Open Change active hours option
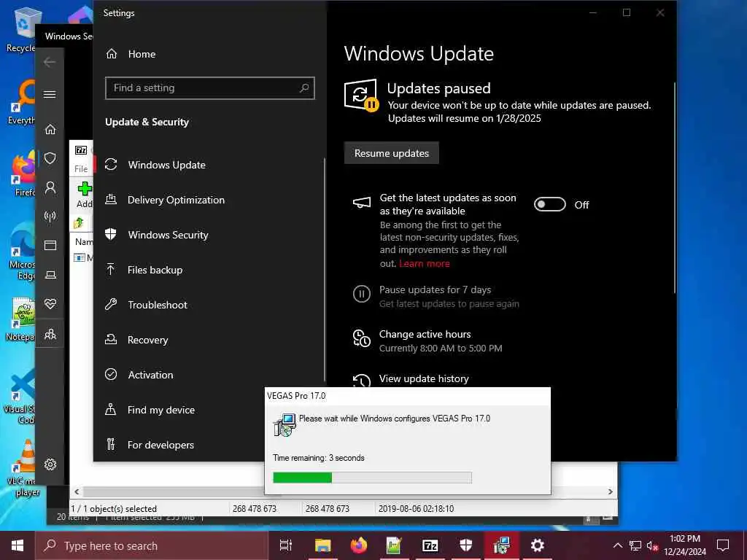 [425, 334]
